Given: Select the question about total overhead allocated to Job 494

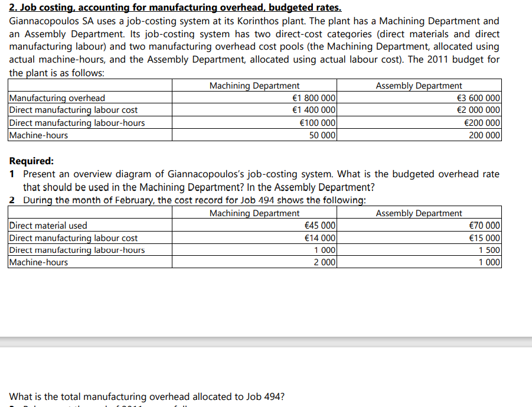Looking at the screenshot, I should pos(145,396).
